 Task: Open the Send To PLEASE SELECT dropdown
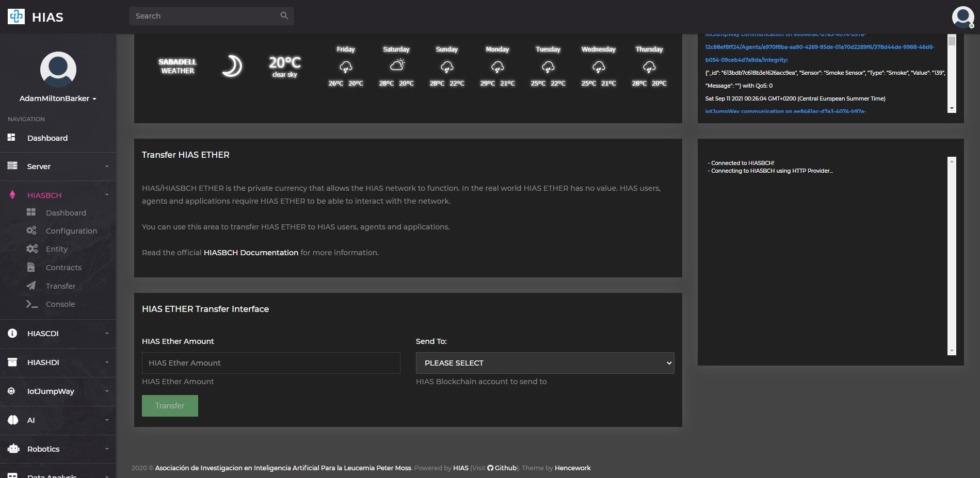tap(545, 363)
